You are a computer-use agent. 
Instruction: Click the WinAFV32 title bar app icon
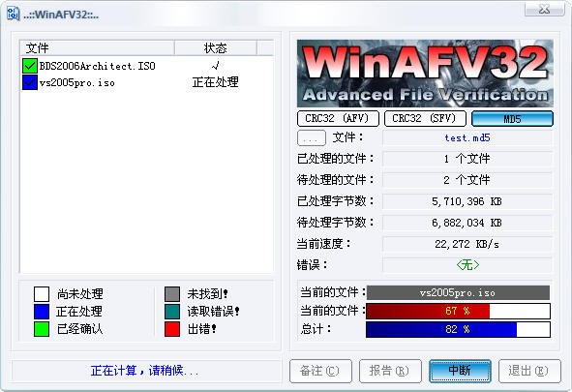[x=14, y=15]
